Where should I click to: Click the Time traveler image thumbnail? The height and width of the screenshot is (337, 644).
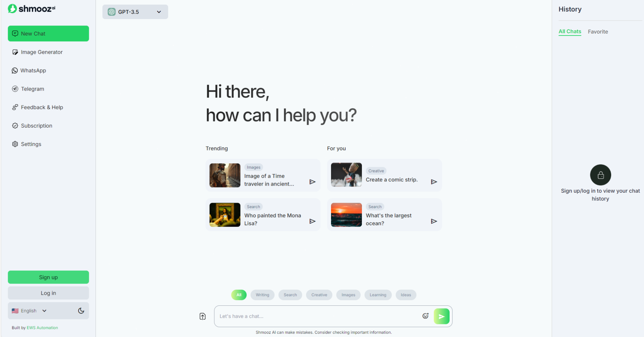click(x=225, y=175)
